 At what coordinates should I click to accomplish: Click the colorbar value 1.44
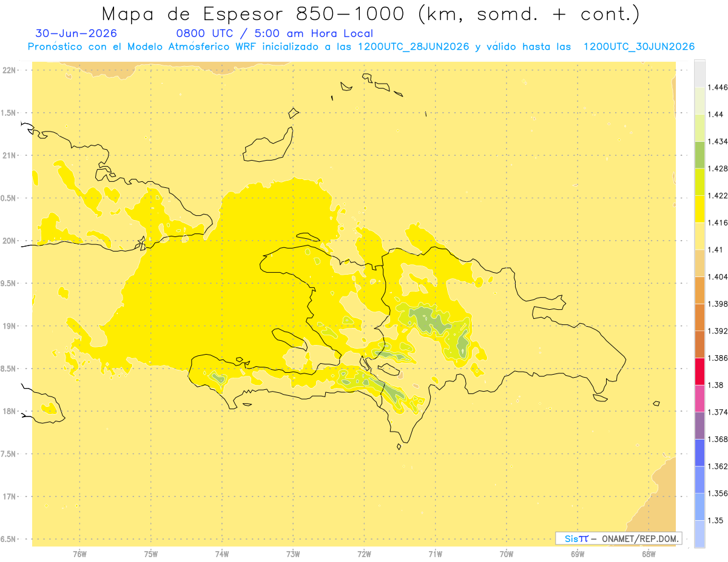point(716,115)
